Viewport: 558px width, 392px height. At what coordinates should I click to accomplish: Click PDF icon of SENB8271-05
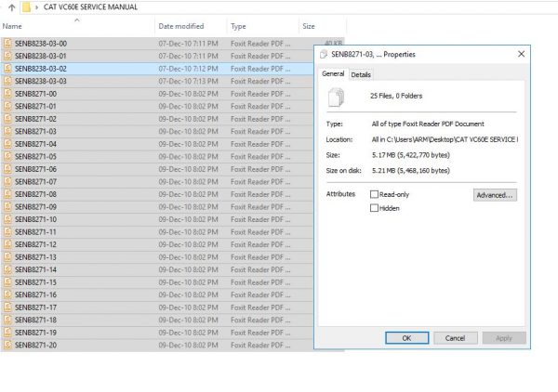click(7, 156)
